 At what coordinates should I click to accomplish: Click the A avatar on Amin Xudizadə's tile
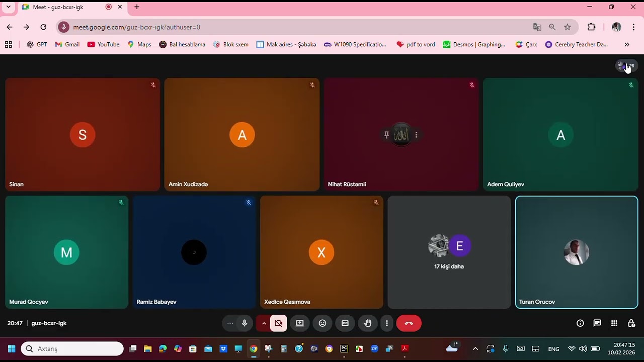[242, 135]
